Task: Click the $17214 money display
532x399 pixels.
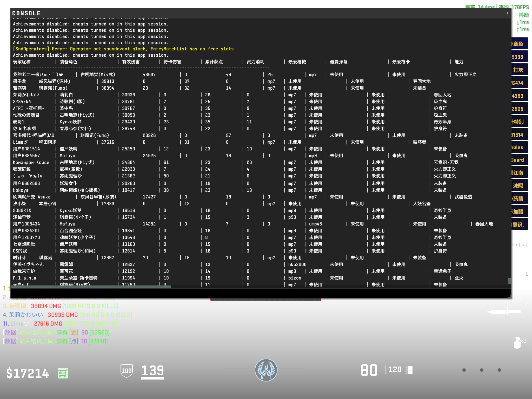Action: [x=28, y=374]
